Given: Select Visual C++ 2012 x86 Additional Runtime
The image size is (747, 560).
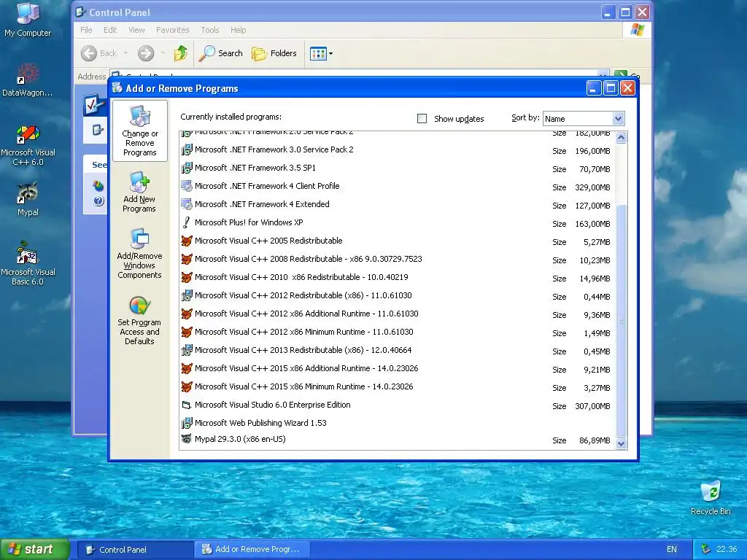Looking at the screenshot, I should tap(397, 314).
